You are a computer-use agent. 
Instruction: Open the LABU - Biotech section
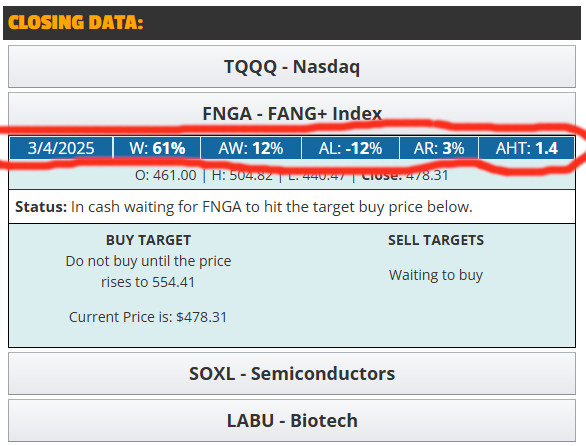[x=292, y=421]
